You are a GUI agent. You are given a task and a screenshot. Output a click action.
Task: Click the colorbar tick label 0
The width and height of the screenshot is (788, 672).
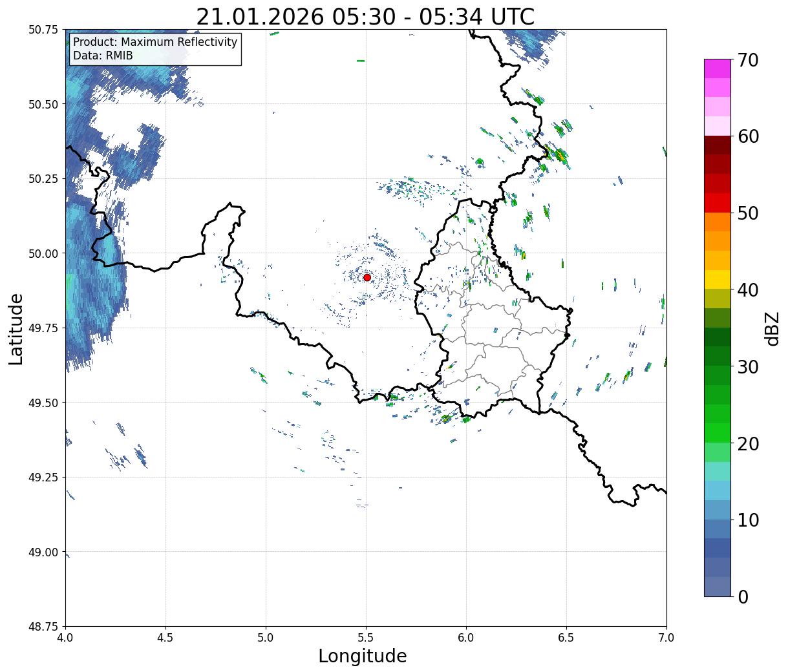tap(743, 596)
